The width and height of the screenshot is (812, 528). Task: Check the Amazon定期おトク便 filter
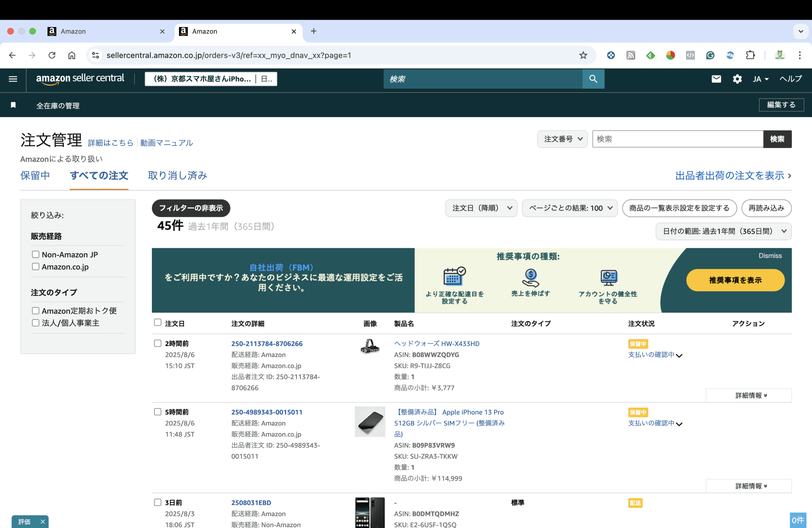(x=36, y=311)
